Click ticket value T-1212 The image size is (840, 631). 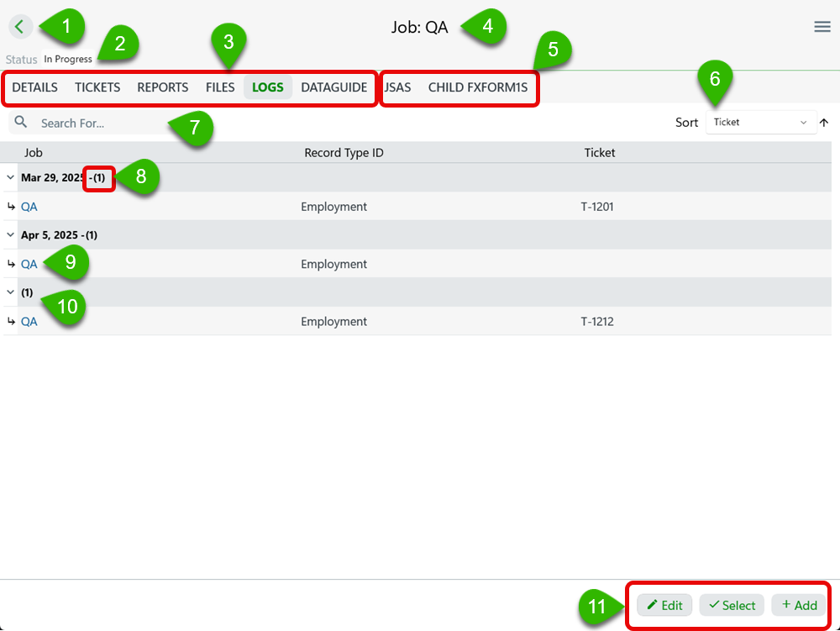pyautogui.click(x=597, y=322)
